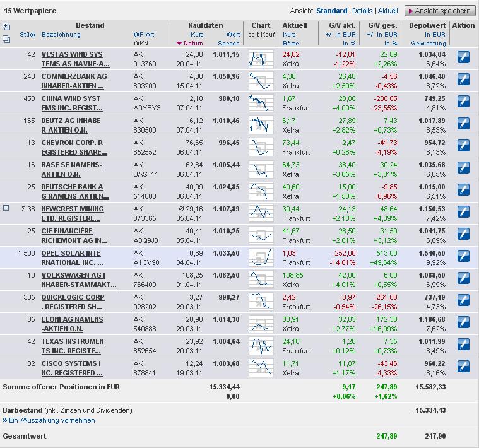Open the Richemont chart thumbnail
This screenshot has width=479, height=448.
[x=261, y=235]
